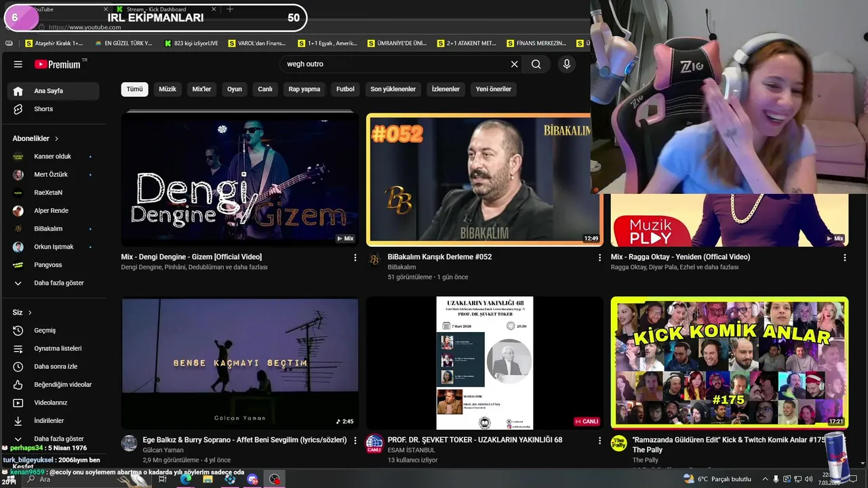The width and height of the screenshot is (868, 488).
Task: Select the Tümü filter chip
Action: pyautogui.click(x=135, y=89)
